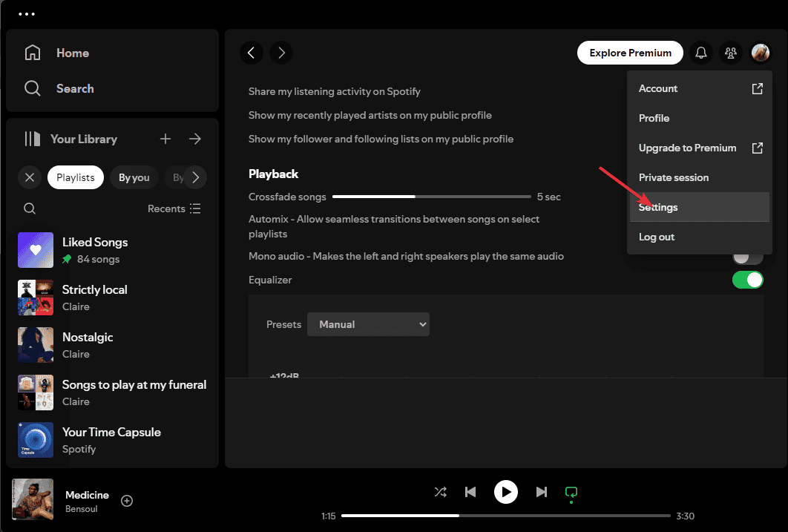Click the song progress bar
Viewport: 788px width, 532px height.
(x=505, y=516)
